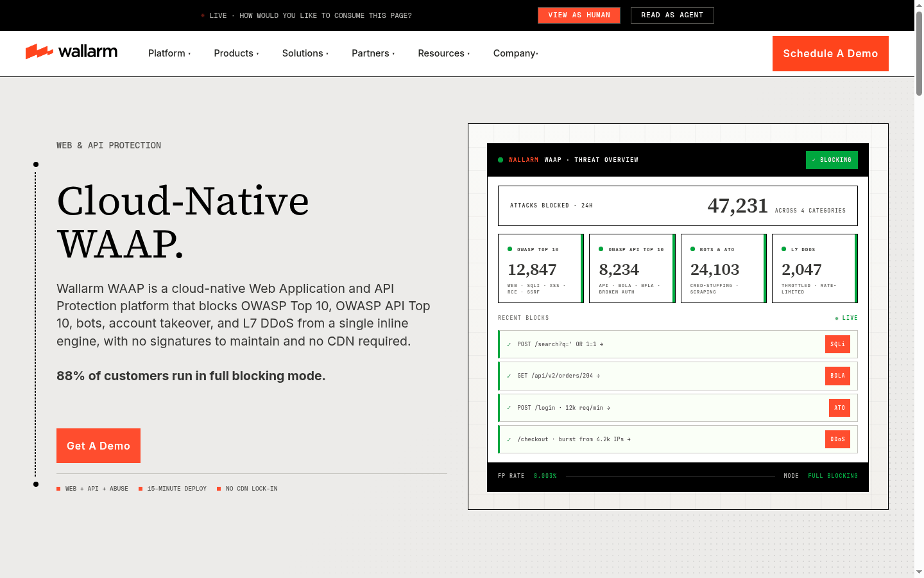Image resolution: width=924 pixels, height=578 pixels.
Task: Click the DDoS tag on checkout row
Action: (x=837, y=439)
